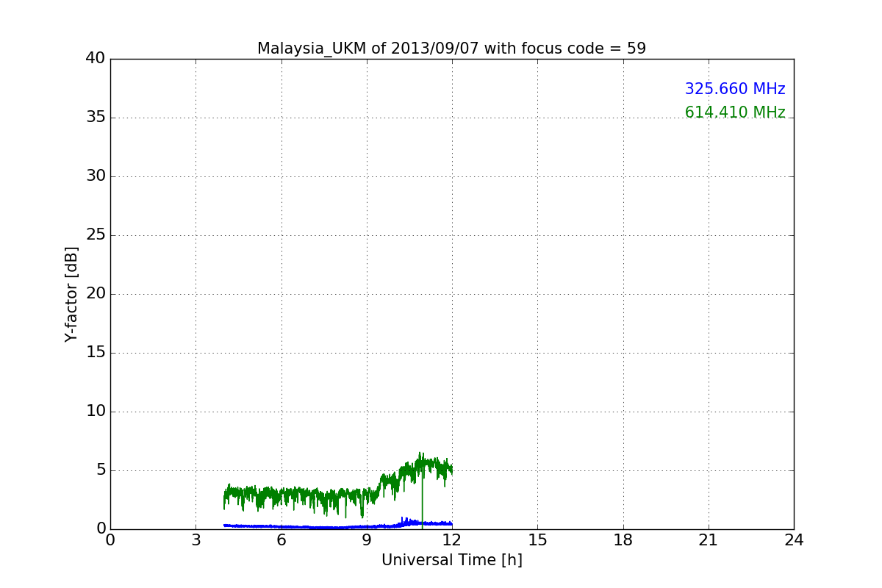
Task: Click the x-axis tick label 9
Action: (366, 540)
